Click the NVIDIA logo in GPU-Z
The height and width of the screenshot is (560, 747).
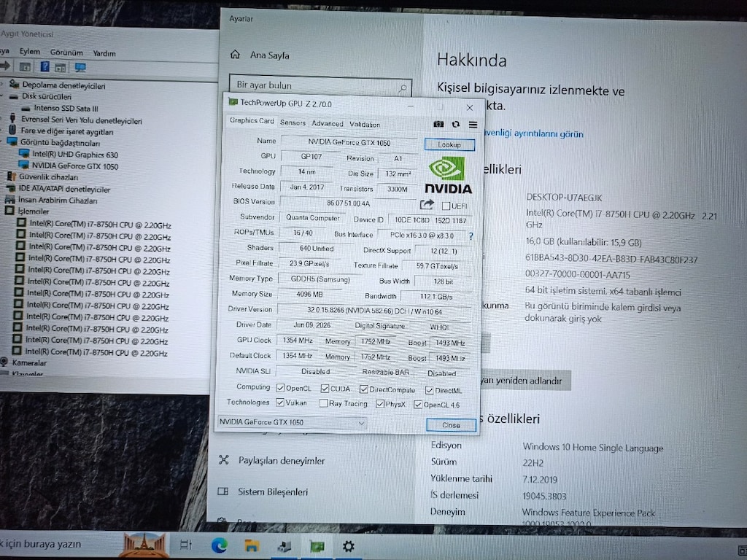tap(448, 175)
